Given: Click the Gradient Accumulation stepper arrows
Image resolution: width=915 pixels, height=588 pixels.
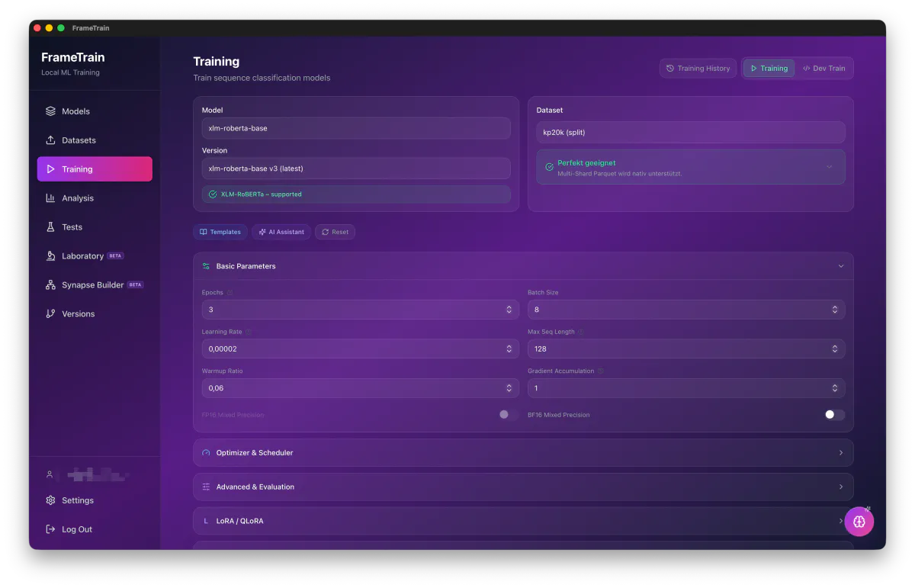Looking at the screenshot, I should coord(835,388).
